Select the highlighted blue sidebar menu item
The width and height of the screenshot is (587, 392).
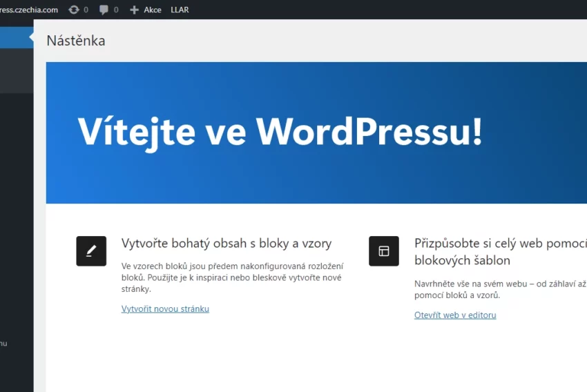tap(17, 37)
